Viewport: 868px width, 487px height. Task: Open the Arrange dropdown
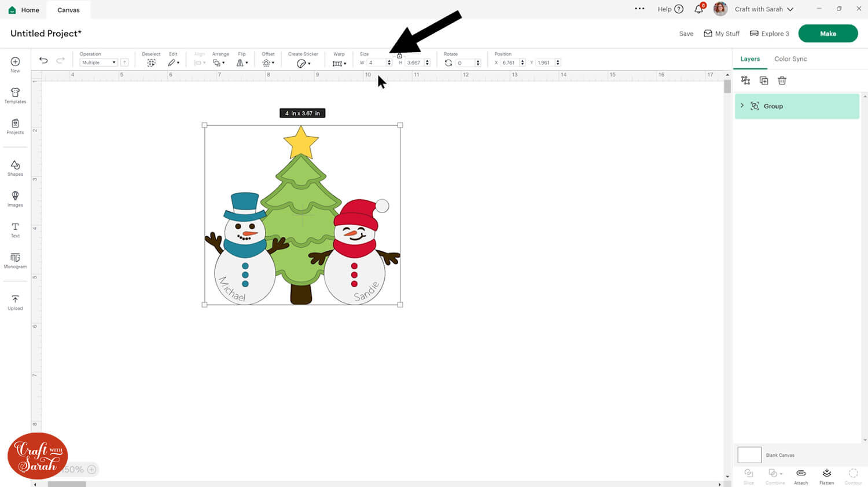219,63
